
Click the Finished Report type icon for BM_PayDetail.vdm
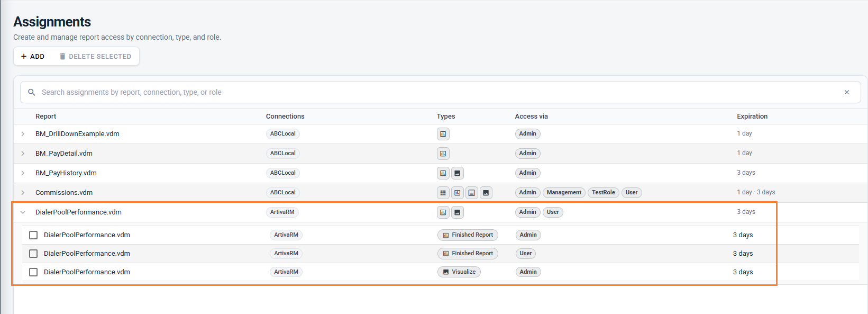(x=443, y=154)
